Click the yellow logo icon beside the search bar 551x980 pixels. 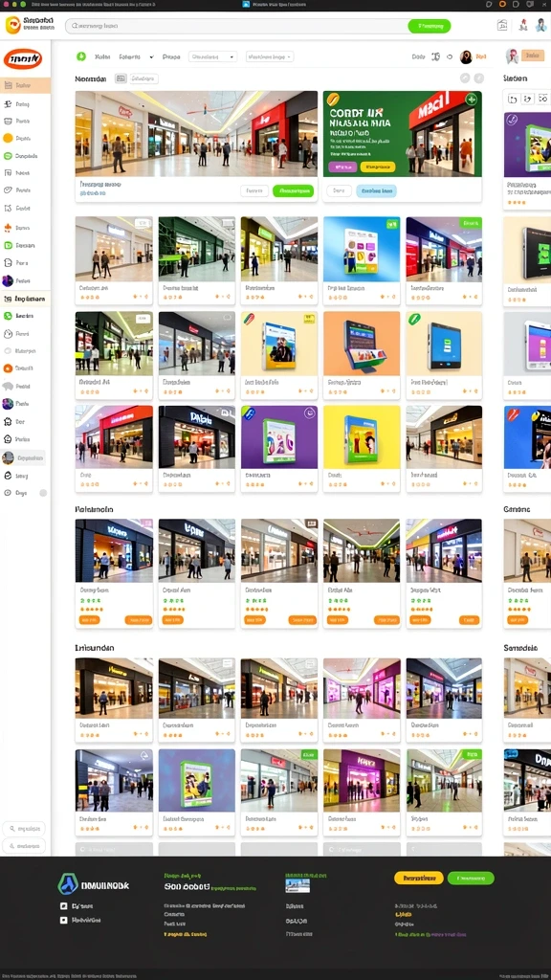click(12, 25)
